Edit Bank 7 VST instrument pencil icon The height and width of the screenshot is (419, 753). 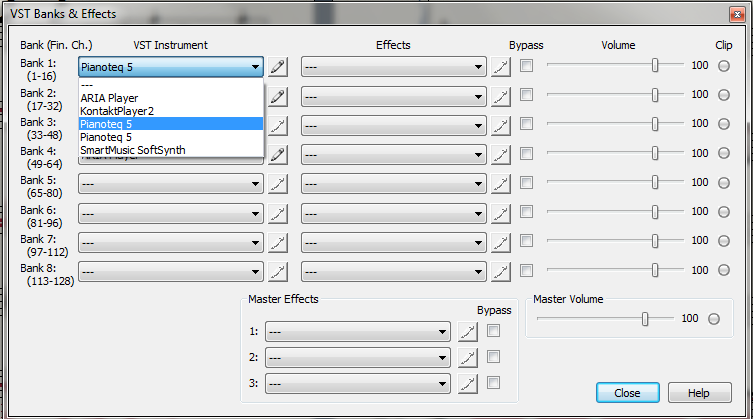pyautogui.click(x=278, y=243)
